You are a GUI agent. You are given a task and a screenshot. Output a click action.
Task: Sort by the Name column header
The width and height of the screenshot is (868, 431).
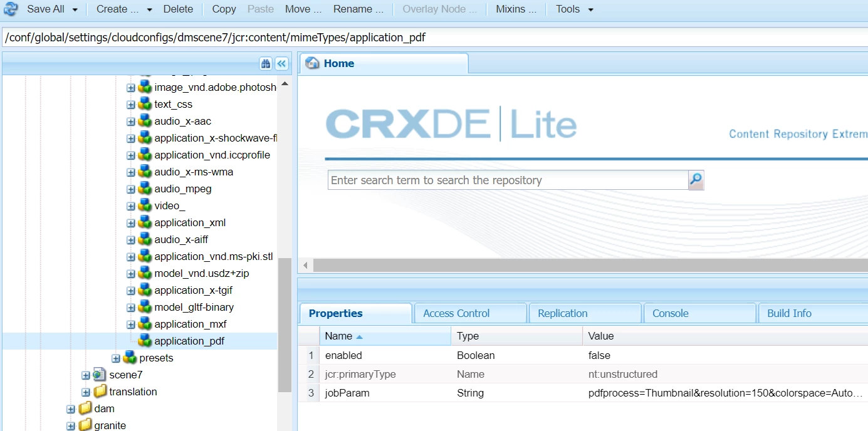tap(385, 336)
